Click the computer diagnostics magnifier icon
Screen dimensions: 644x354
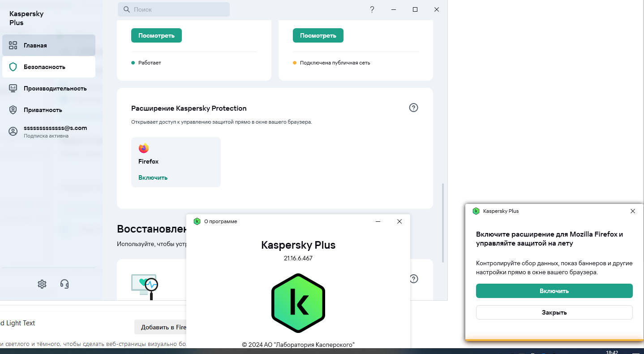click(x=145, y=287)
